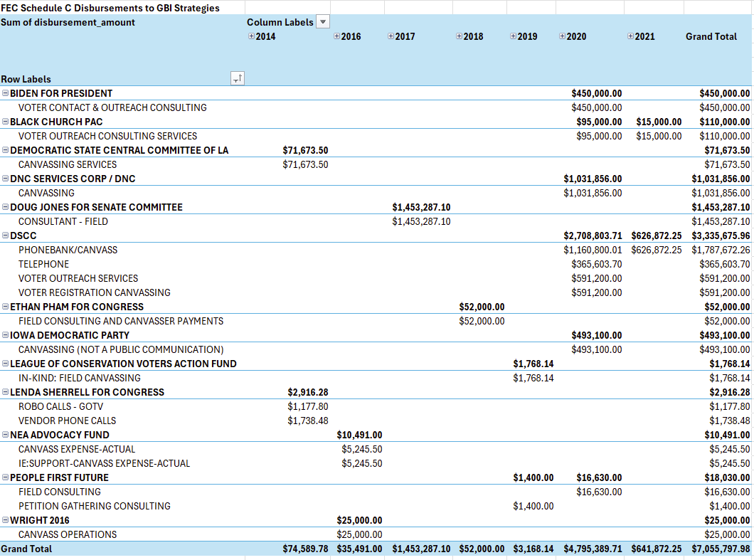Select 2014 grand total $74,589.78
The image size is (754, 560).
click(305, 549)
